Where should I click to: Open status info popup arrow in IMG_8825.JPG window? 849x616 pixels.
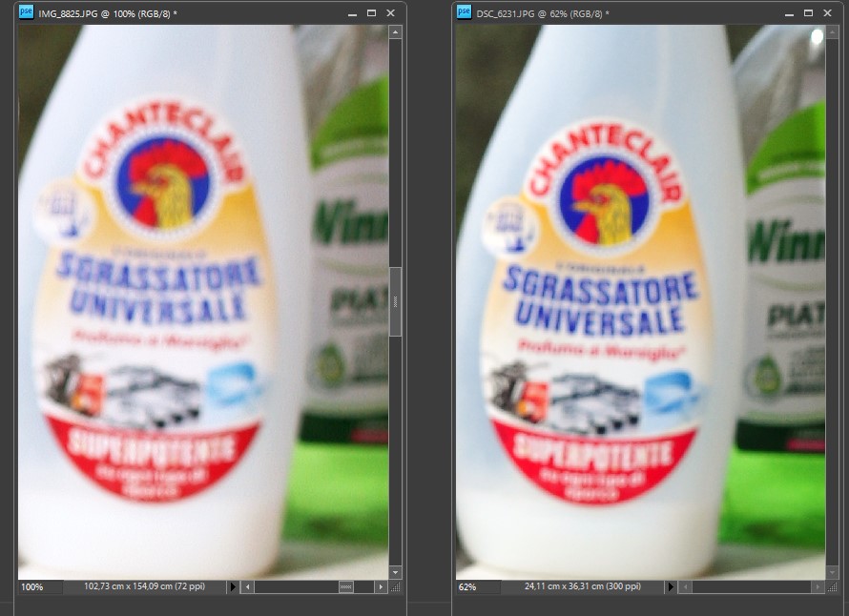(233, 586)
